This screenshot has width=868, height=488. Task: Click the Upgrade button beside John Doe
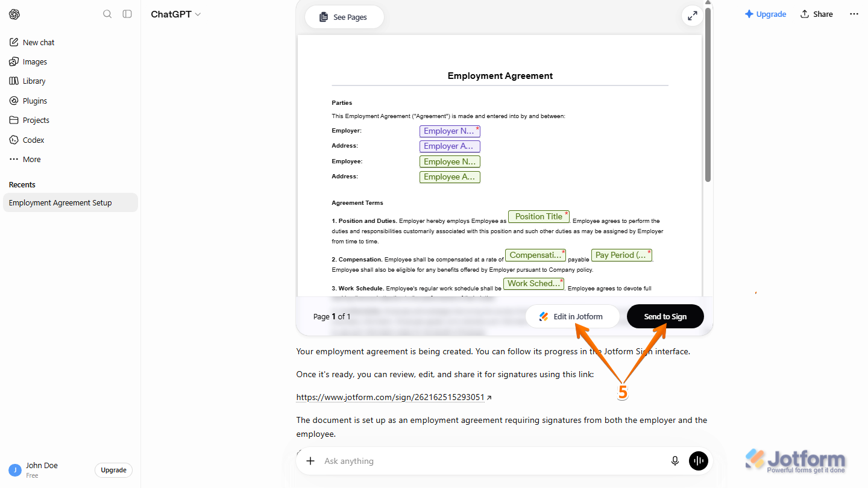tap(113, 470)
